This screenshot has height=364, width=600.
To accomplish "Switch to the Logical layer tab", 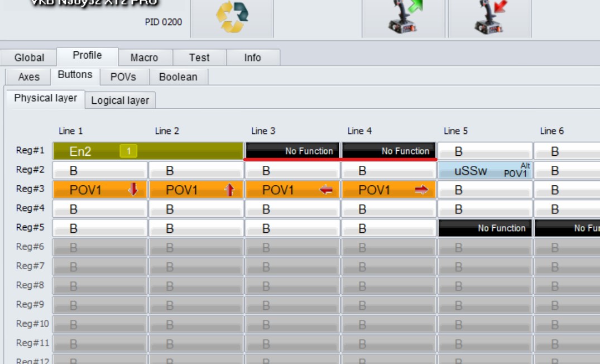I will tap(120, 100).
